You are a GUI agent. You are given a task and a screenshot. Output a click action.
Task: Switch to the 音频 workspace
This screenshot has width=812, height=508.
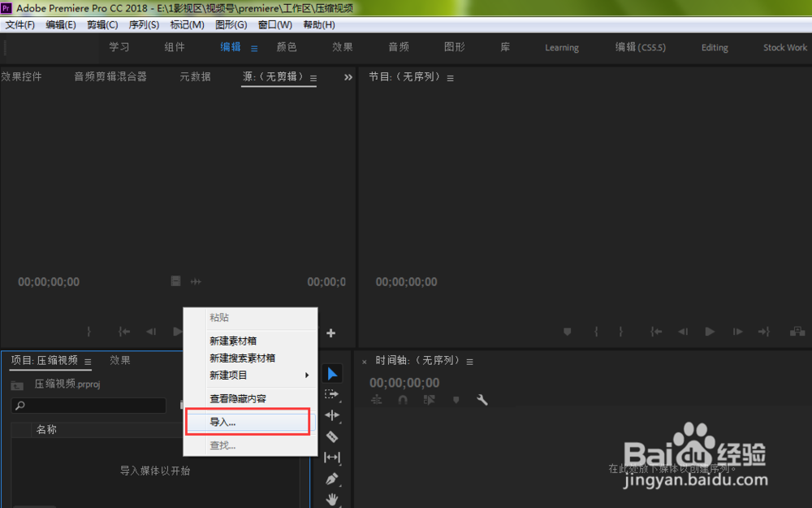[x=398, y=47]
